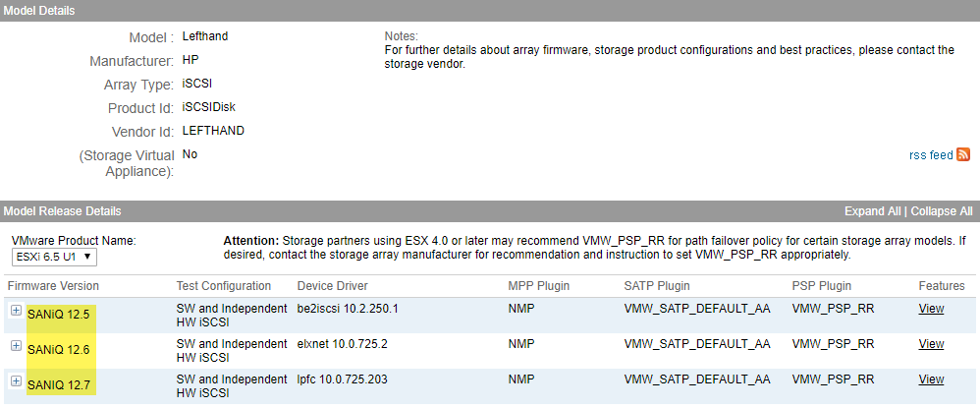Viewport: 980px width, 408px height.
Task: View features for SANiQ 12.5
Action: tap(931, 310)
